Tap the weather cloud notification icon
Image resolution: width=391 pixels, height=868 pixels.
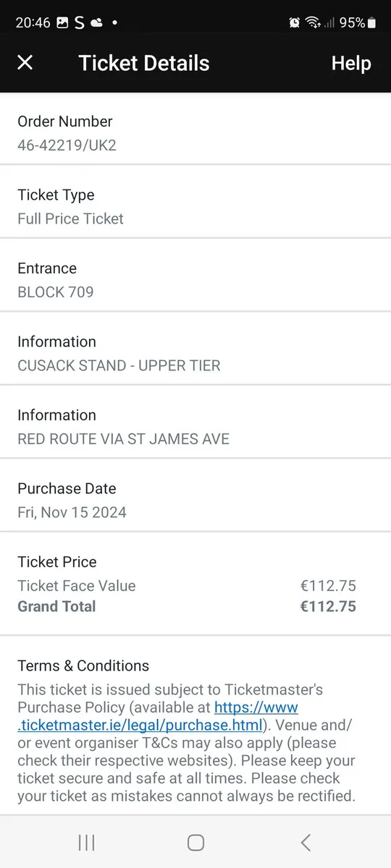point(96,23)
